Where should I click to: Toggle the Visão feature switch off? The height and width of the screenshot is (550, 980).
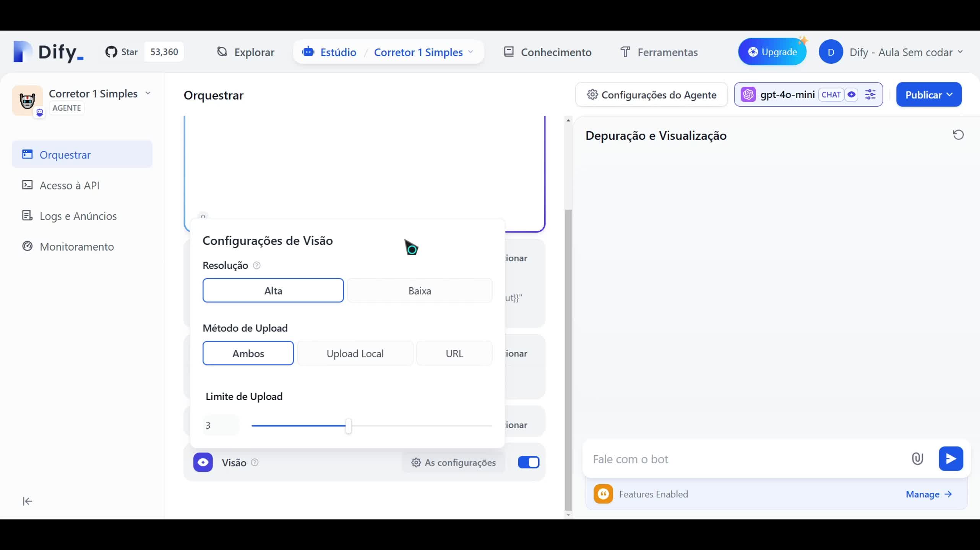point(529,462)
